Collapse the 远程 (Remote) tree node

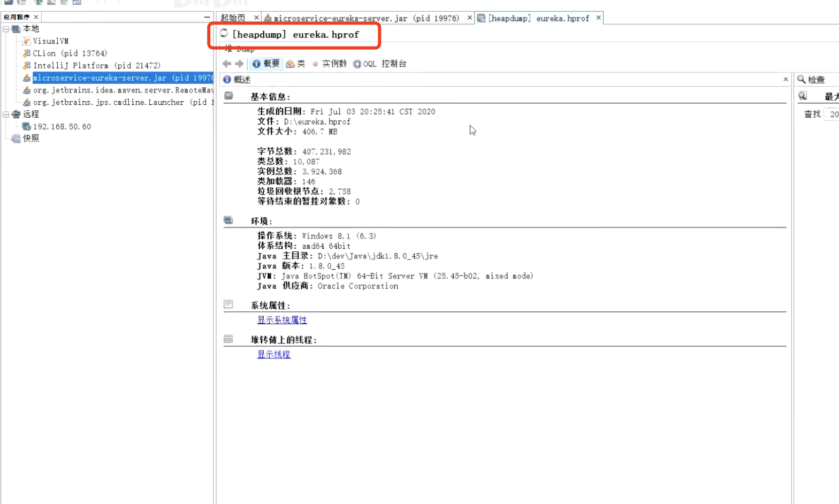[6, 114]
